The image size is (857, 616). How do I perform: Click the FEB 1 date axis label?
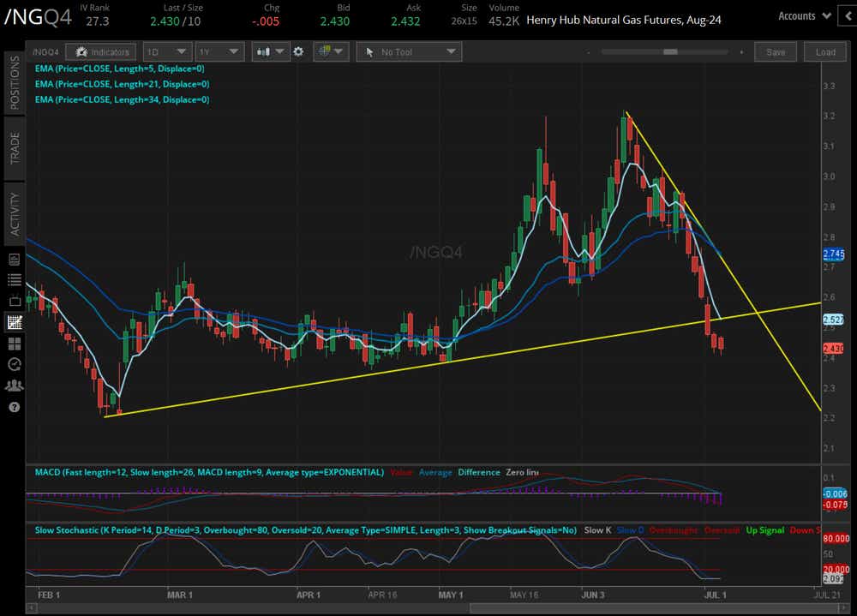49,595
